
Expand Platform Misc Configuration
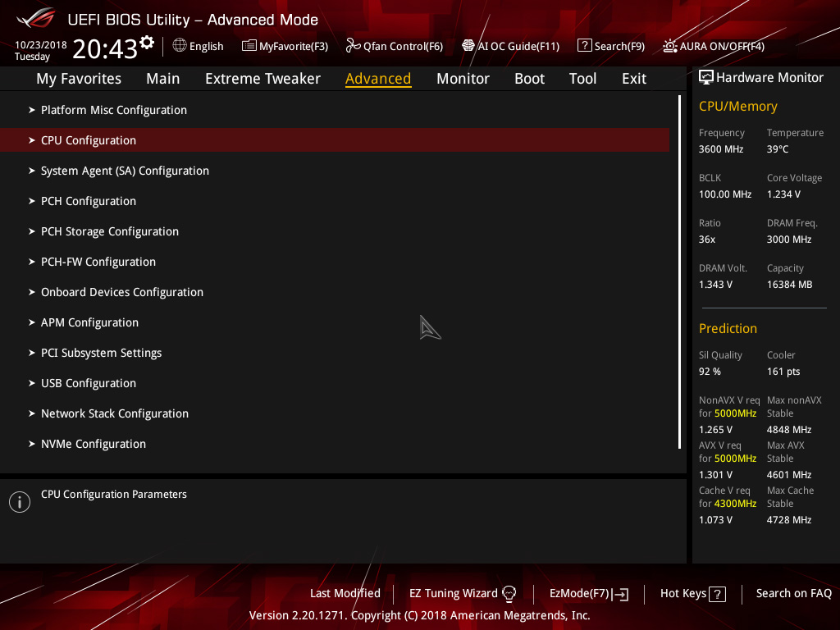coord(335,110)
